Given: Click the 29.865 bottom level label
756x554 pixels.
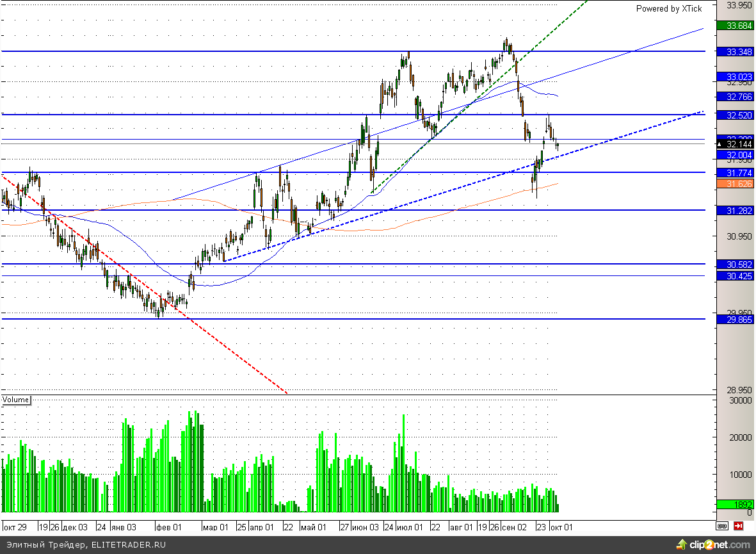Looking at the screenshot, I should [734, 319].
